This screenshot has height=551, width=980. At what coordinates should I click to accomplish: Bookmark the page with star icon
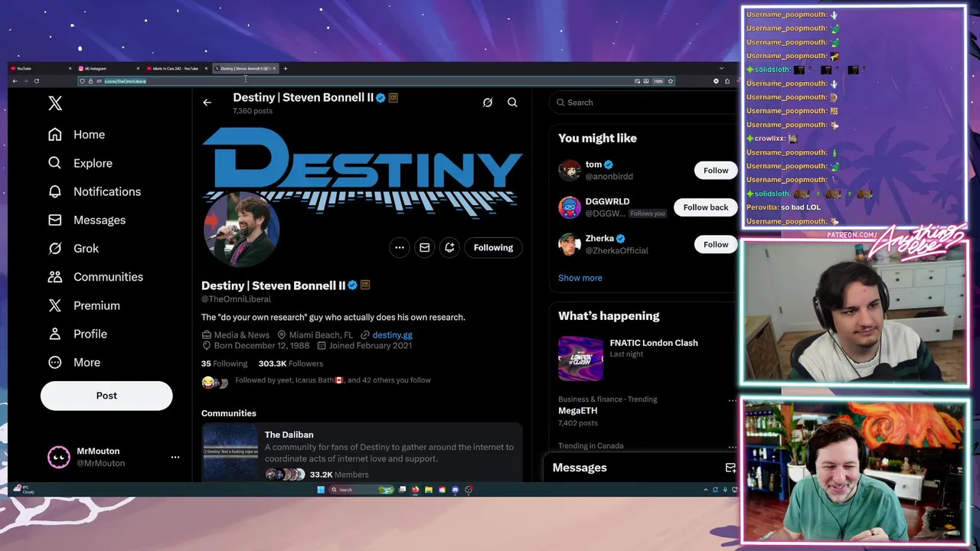[670, 81]
